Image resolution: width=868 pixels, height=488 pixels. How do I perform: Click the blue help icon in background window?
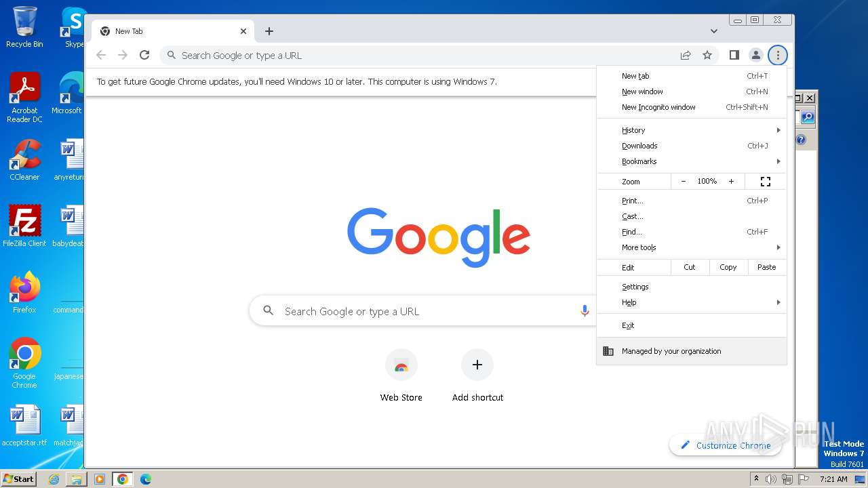801,140
